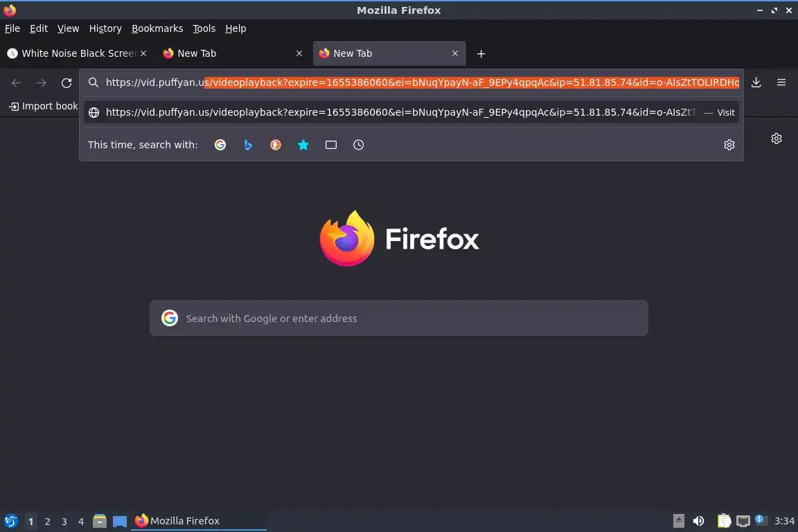The image size is (798, 532).
Task: Click the globe icon in URL suggestion
Action: 94,112
